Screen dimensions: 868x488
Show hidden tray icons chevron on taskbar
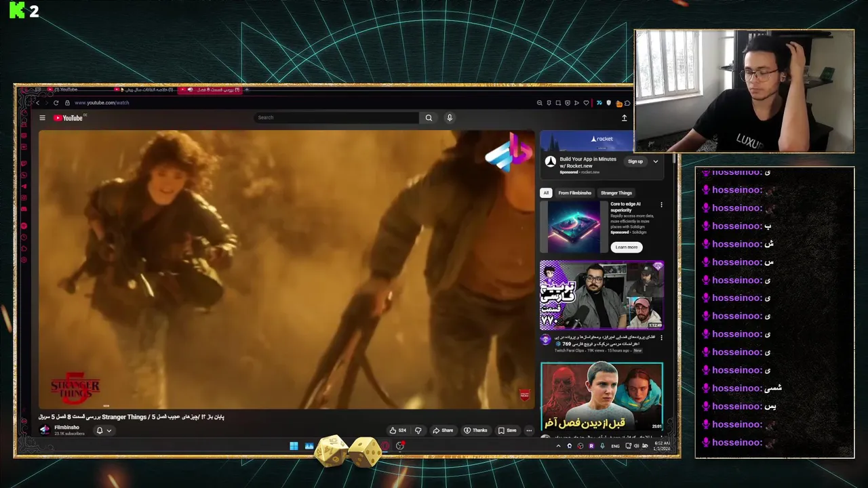(558, 446)
